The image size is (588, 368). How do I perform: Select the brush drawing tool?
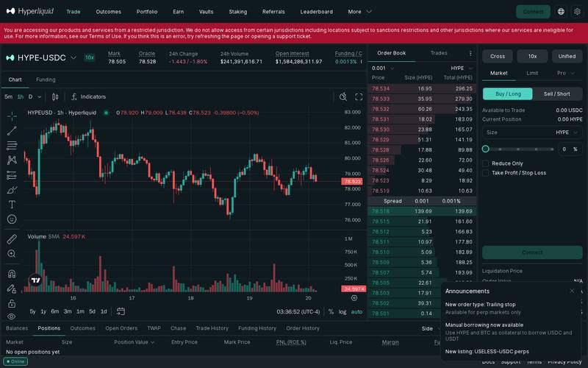(x=12, y=190)
